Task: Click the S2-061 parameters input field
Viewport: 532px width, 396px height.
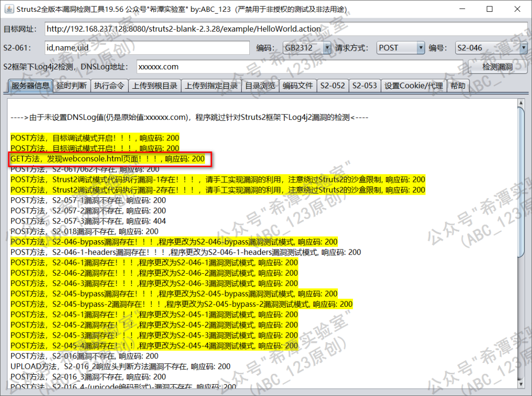Action: pos(147,48)
